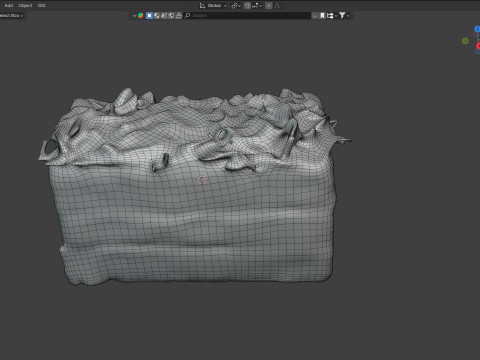Open the asset library dropdown with colored icon
The image size is (480, 360).
click(x=138, y=15)
